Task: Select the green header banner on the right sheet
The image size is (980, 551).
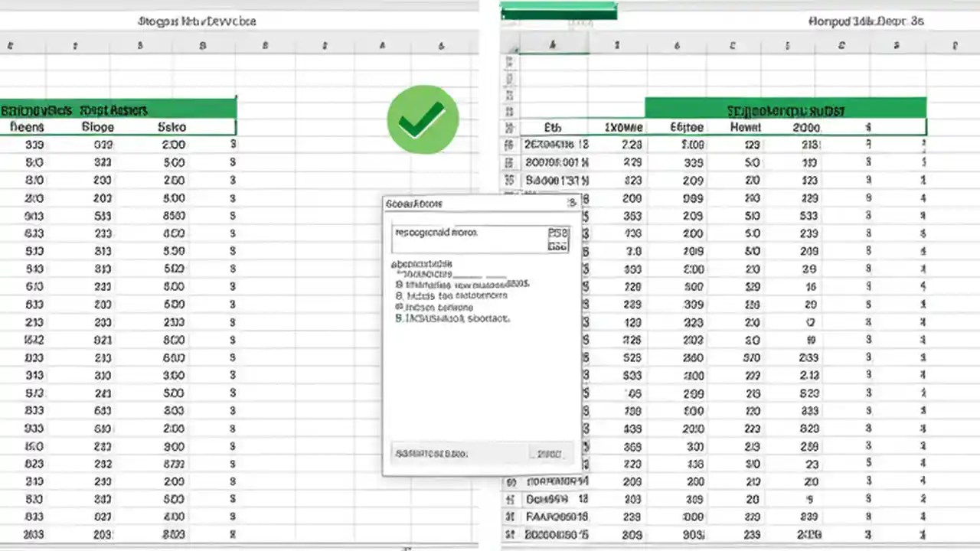Action: [787, 109]
